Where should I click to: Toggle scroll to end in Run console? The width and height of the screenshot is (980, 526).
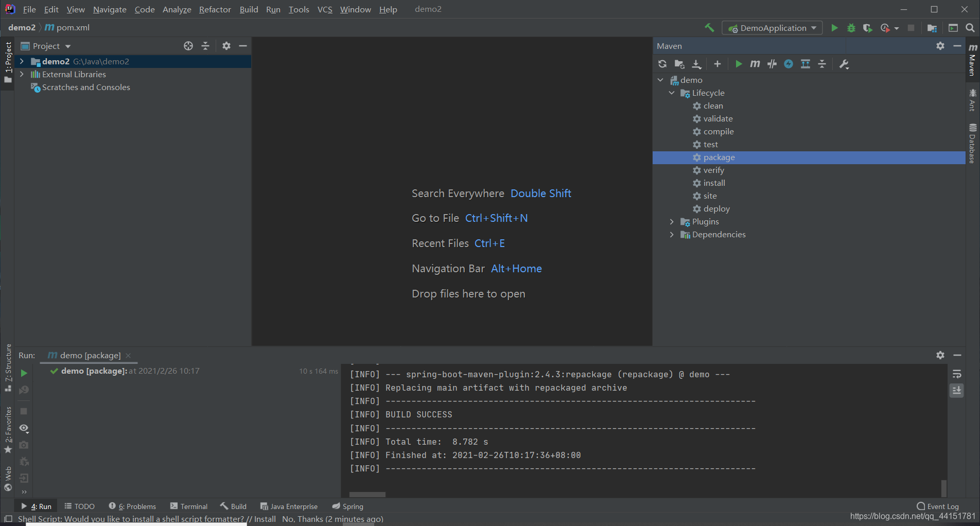point(957,391)
